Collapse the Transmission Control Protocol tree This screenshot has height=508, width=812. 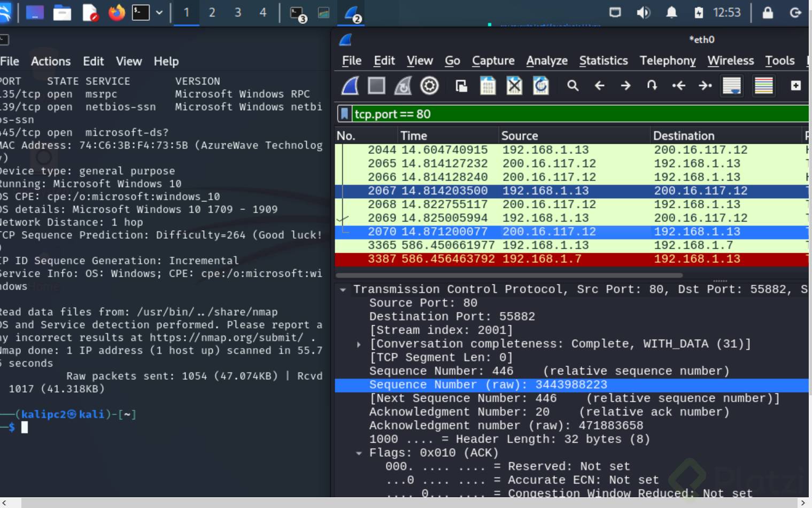tap(343, 290)
